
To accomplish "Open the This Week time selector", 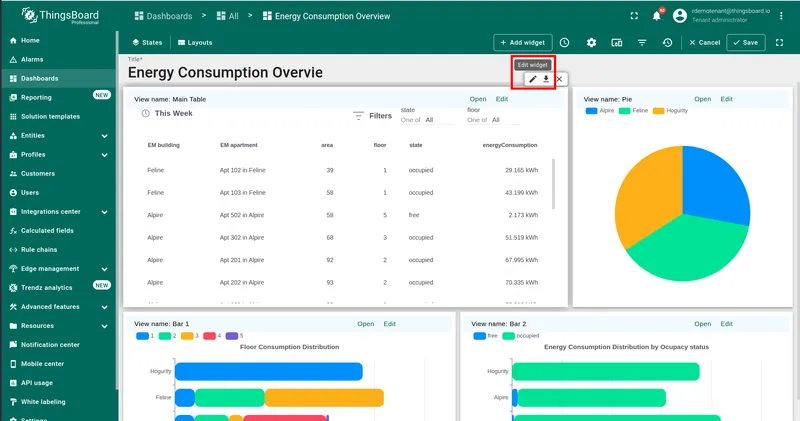I will click(x=167, y=113).
